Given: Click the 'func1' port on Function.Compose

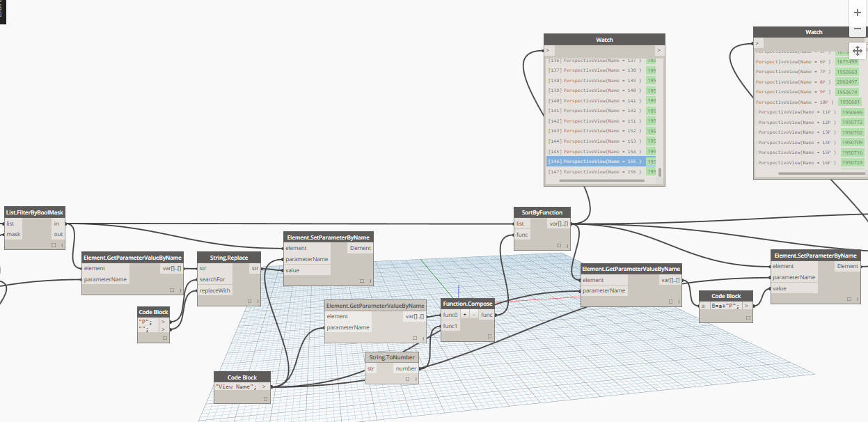Looking at the screenshot, I should tap(450, 326).
